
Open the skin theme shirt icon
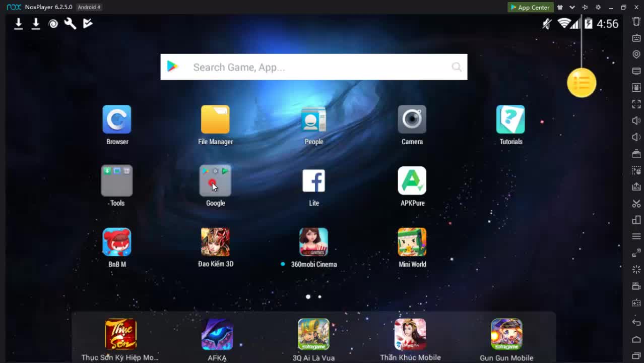tap(560, 7)
